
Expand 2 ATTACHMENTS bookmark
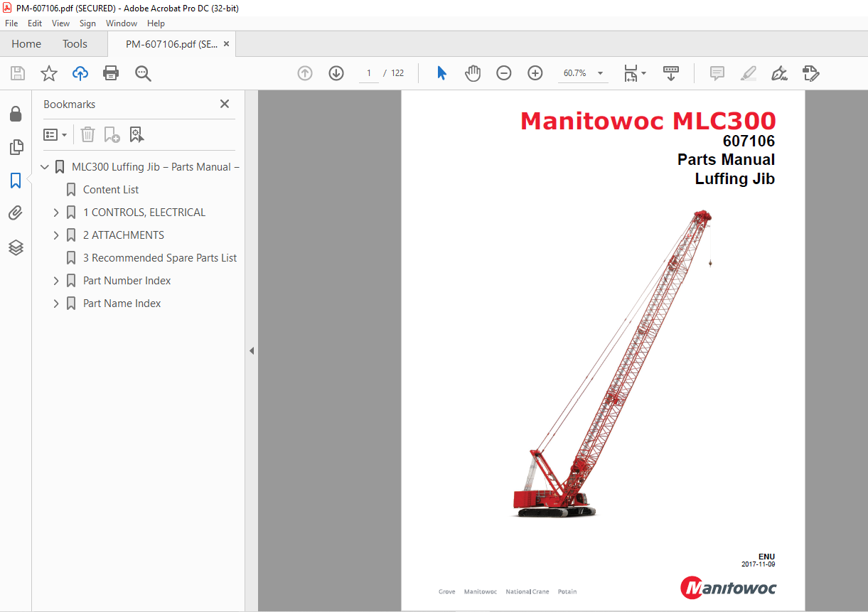(x=56, y=235)
